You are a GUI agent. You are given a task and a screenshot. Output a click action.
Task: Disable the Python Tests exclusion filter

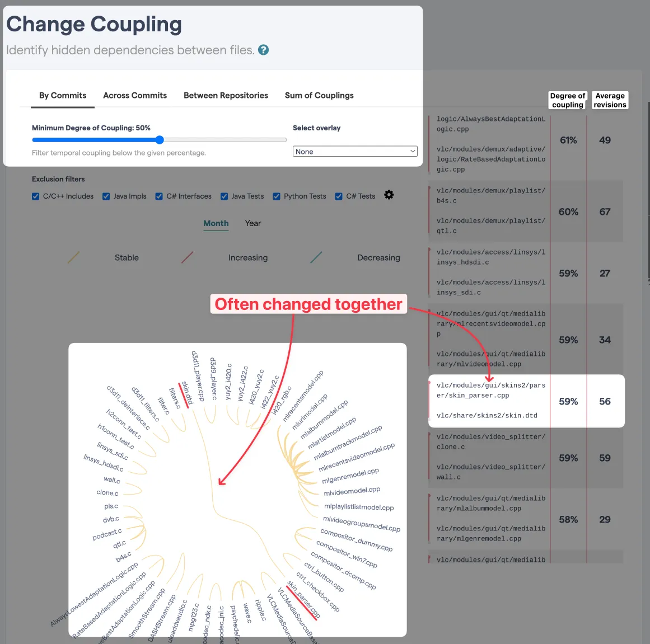(x=277, y=196)
